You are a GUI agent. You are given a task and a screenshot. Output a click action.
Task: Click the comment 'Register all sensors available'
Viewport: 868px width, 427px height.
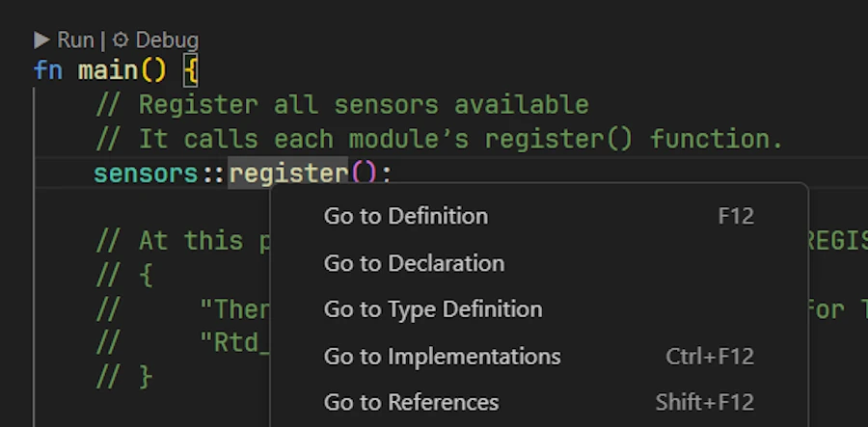click(342, 104)
